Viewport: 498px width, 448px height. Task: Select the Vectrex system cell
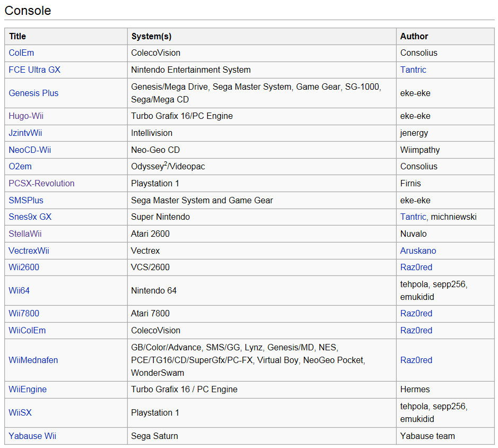point(261,251)
